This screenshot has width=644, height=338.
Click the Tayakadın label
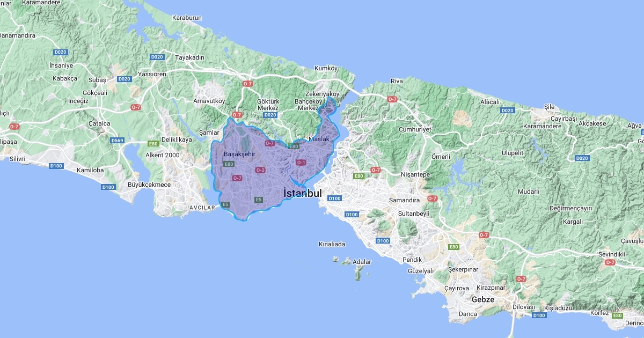click(x=189, y=57)
